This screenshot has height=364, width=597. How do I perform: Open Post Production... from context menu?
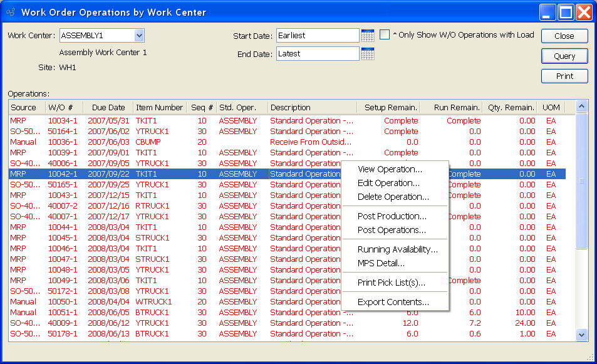[x=392, y=216]
